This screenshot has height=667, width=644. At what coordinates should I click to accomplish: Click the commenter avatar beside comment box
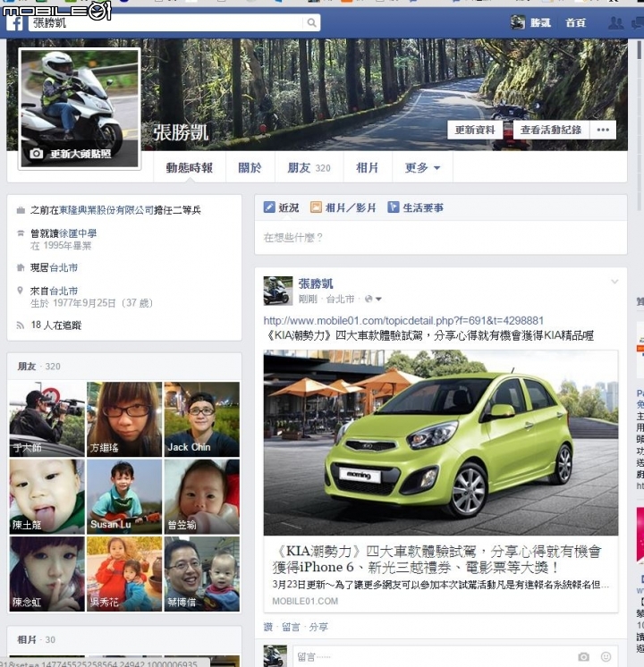pyautogui.click(x=275, y=656)
